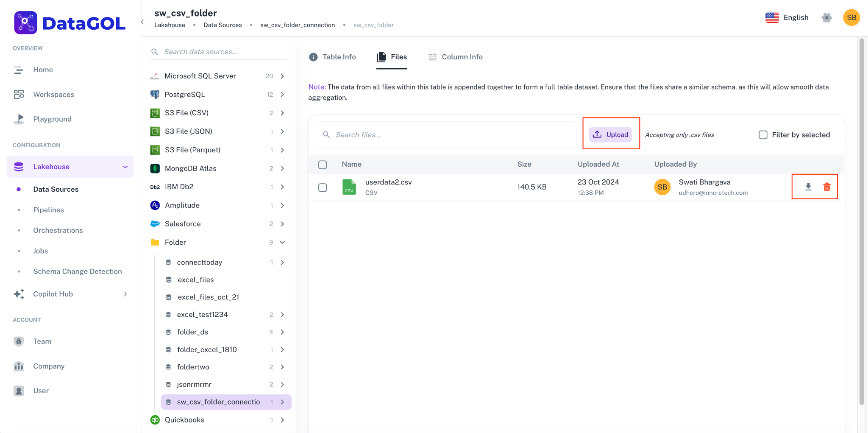
Task: Go to Lakehouse breadcrumb link
Action: (170, 25)
